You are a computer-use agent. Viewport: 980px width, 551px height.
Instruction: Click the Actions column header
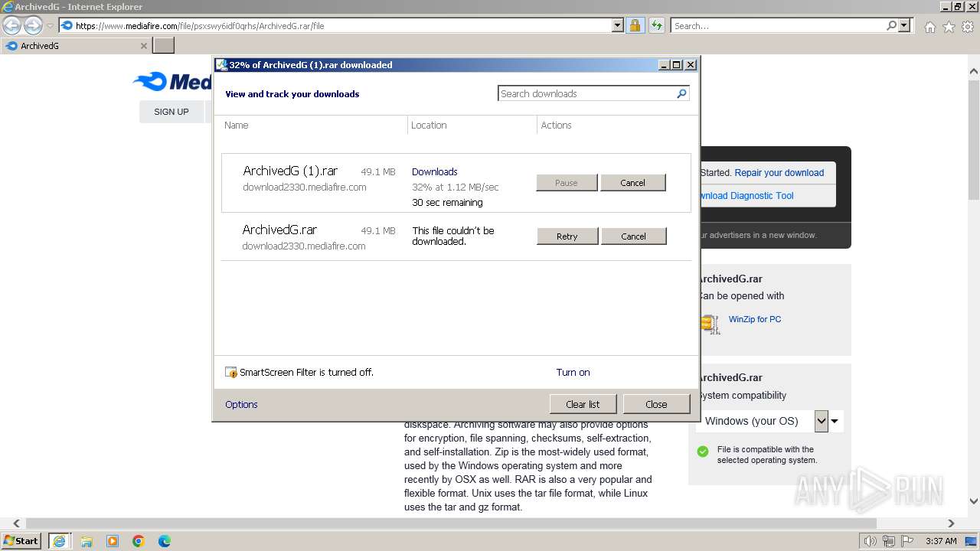coord(557,126)
